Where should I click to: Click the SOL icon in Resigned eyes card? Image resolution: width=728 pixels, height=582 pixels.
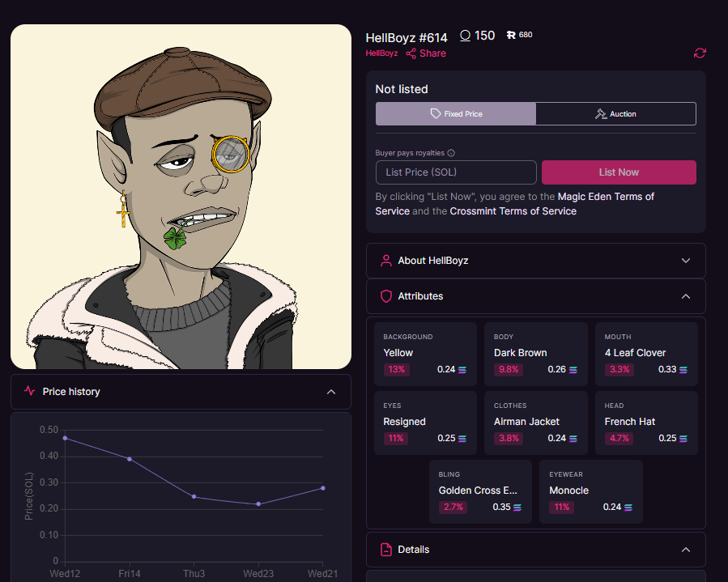[462, 439]
